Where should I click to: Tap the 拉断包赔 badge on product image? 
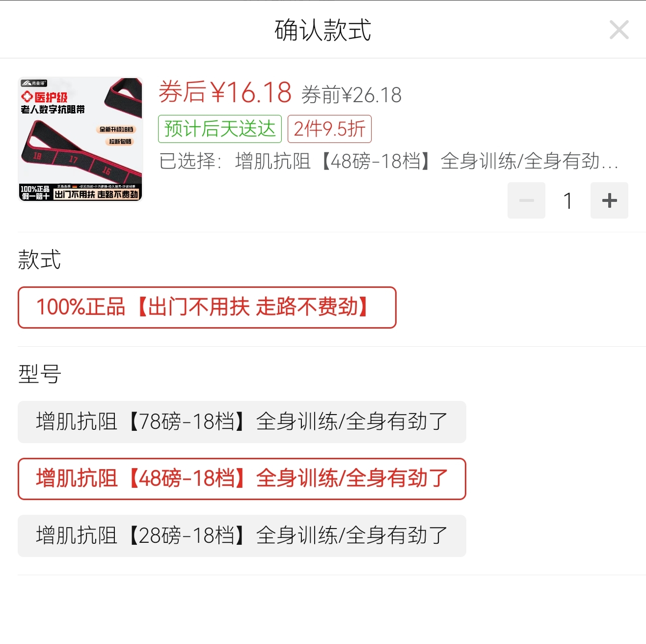120,141
